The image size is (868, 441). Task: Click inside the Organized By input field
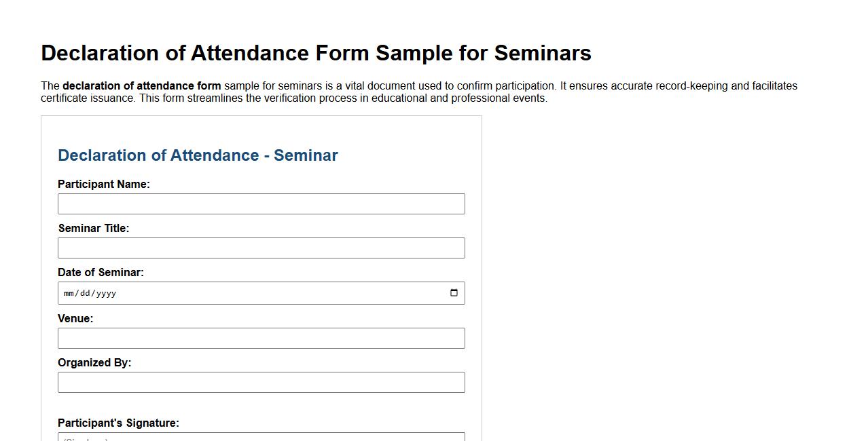[x=261, y=382]
